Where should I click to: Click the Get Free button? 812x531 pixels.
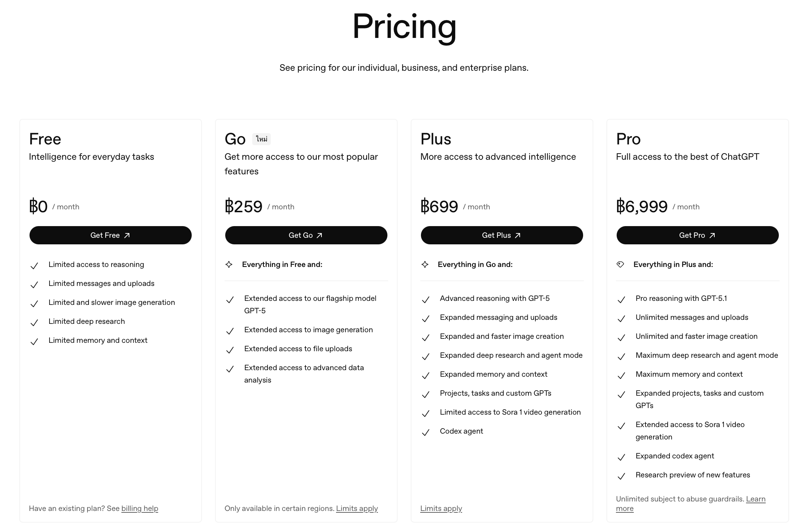(110, 235)
